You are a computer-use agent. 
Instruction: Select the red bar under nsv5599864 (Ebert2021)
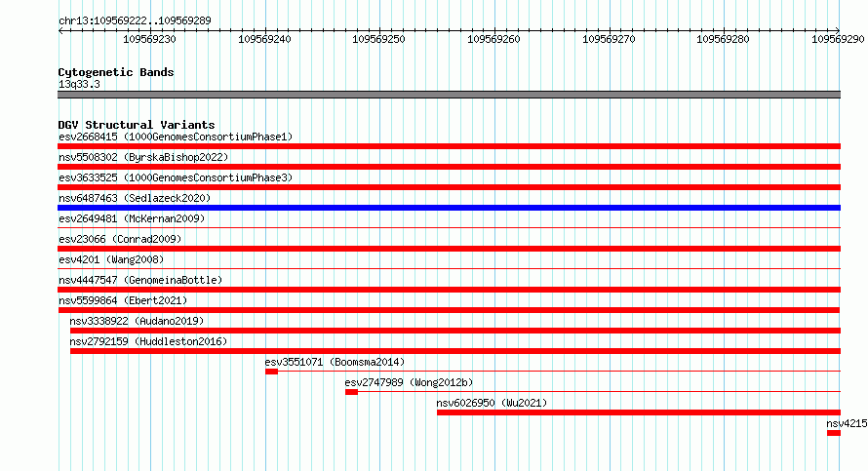[449, 310]
